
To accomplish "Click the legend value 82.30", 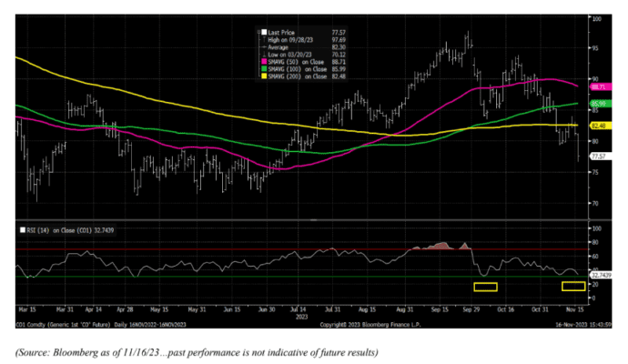I will (x=339, y=47).
